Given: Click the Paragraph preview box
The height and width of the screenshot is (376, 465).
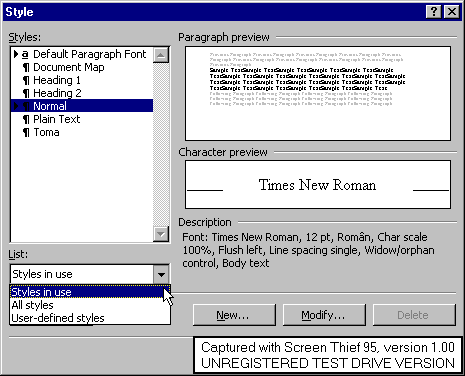Looking at the screenshot, I should coord(318,93).
